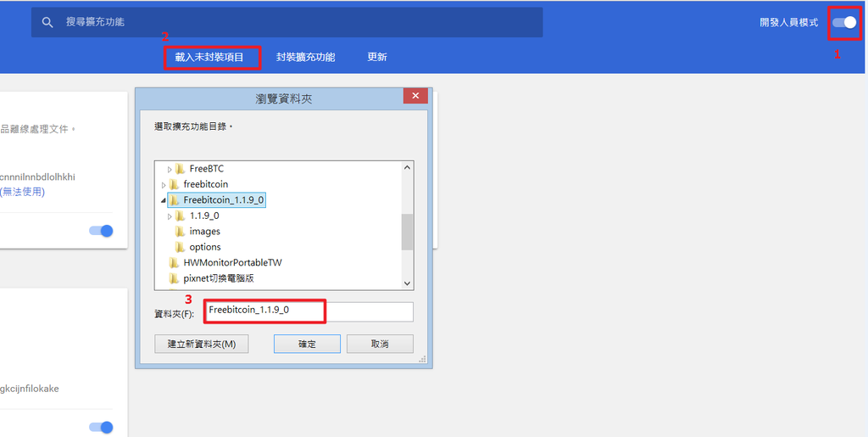Expand the 1.1.9_0 subfolder
This screenshot has width=868, height=437.
pos(170,216)
